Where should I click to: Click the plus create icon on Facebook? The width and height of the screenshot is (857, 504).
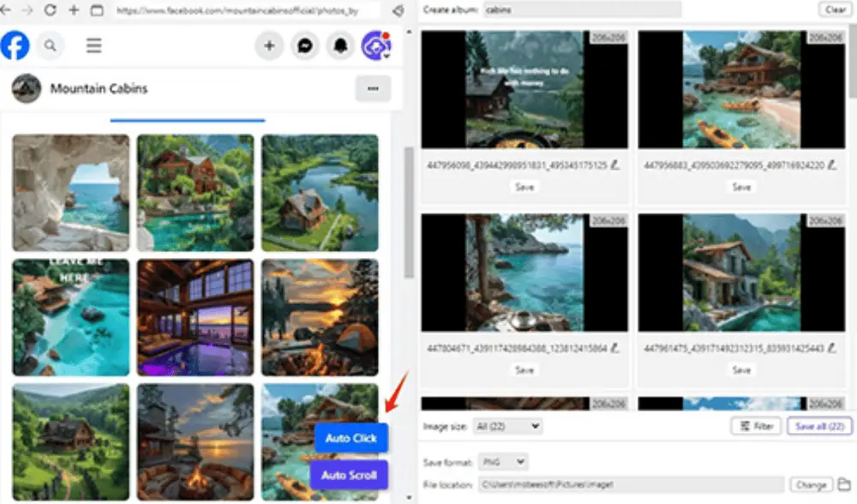coord(269,45)
